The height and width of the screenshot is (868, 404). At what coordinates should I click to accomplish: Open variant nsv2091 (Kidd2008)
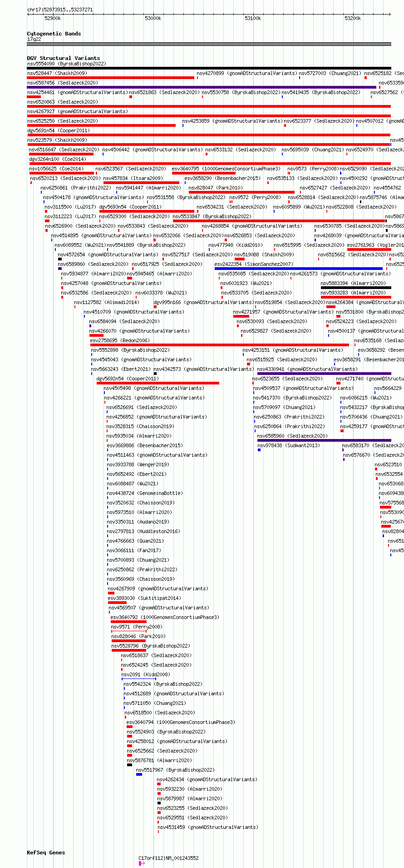pyautogui.click(x=146, y=674)
